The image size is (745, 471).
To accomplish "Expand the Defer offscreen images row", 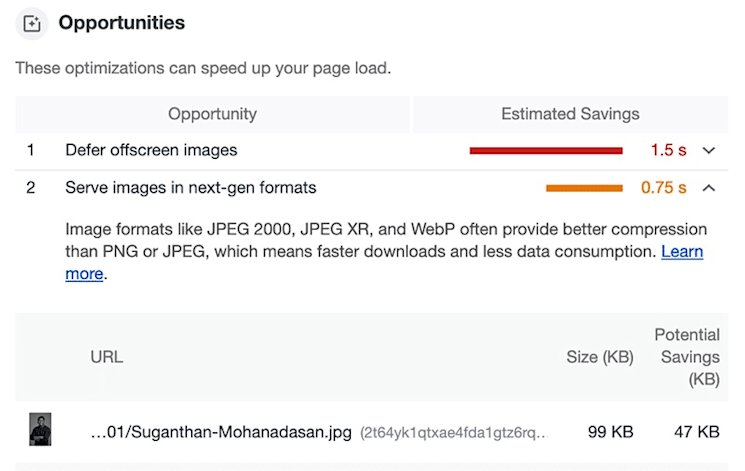I will pyautogui.click(x=709, y=150).
